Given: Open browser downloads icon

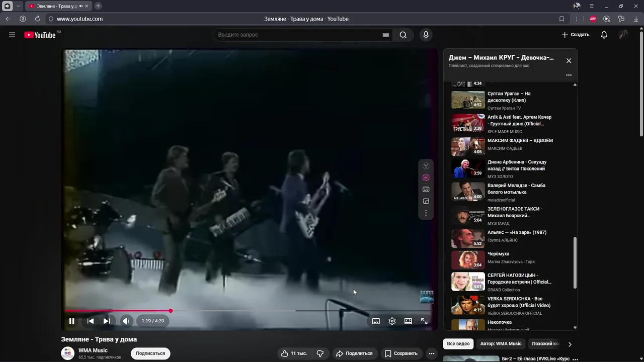Looking at the screenshot, I should pos(635,19).
